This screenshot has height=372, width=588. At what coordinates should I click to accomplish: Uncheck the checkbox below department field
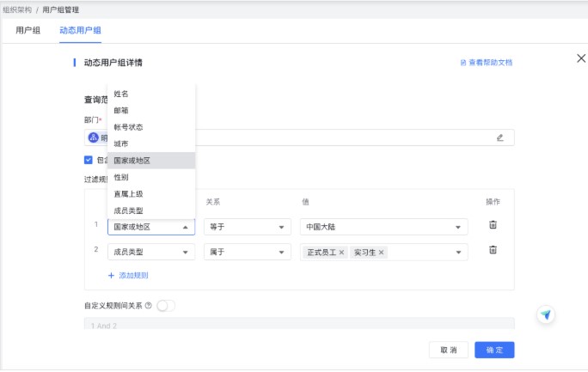click(89, 160)
